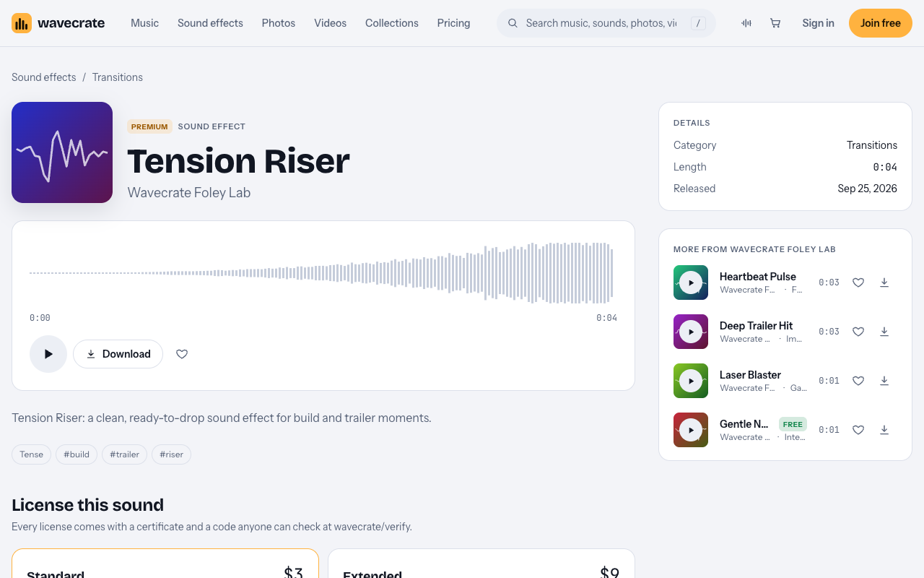Select the #riser tag

171,454
